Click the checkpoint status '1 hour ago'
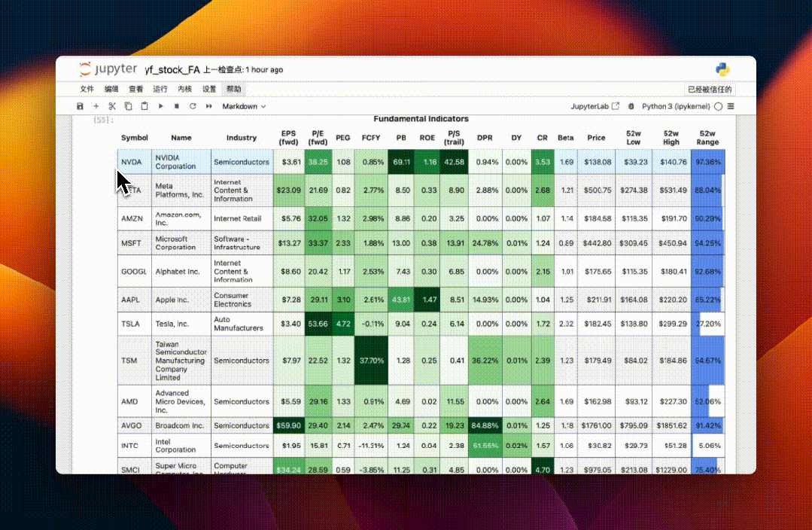This screenshot has width=812, height=530. (x=264, y=70)
